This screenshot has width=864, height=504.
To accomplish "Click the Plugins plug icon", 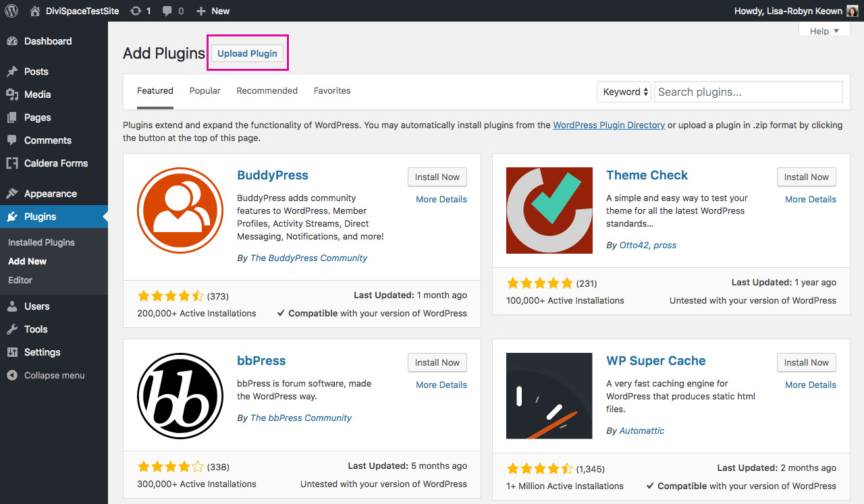I will pyautogui.click(x=12, y=217).
